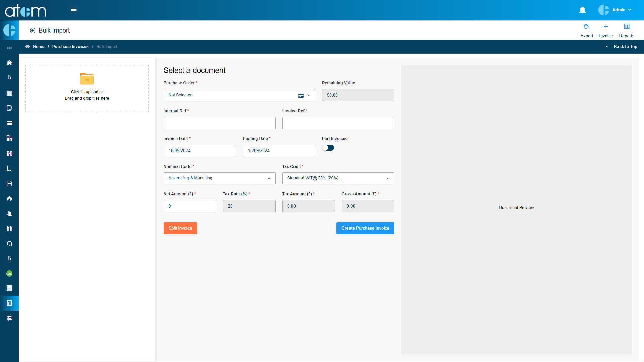Open the building icon above the tablet icon
Image resolution: width=644 pixels, height=362 pixels.
click(x=9, y=153)
